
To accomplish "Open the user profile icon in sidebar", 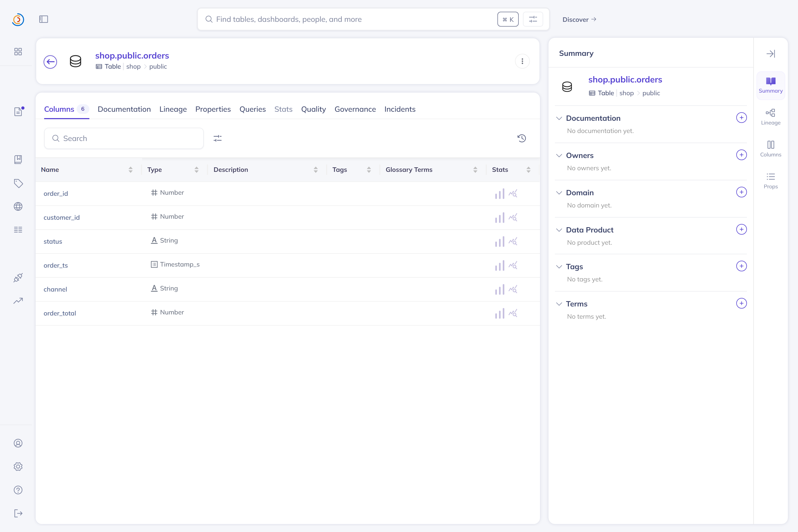I will click(x=18, y=443).
